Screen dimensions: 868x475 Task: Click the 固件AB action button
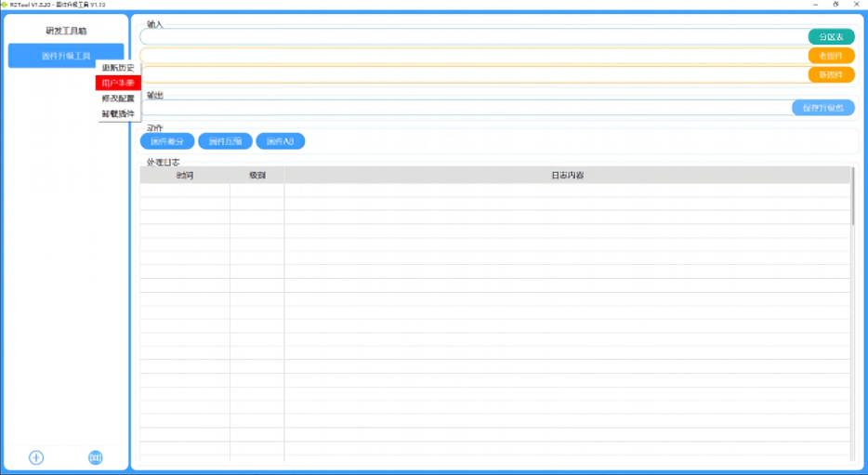[x=280, y=141]
